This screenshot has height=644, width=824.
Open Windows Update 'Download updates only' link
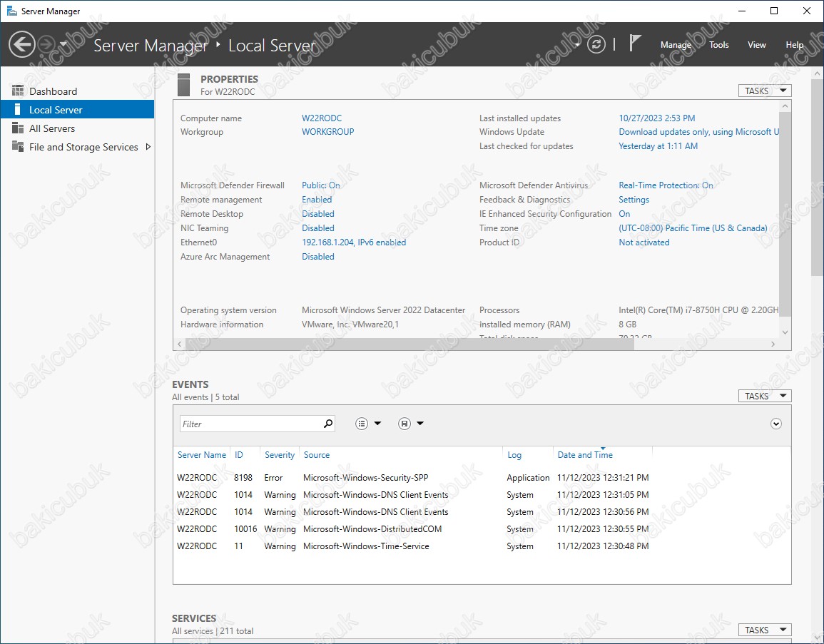699,132
